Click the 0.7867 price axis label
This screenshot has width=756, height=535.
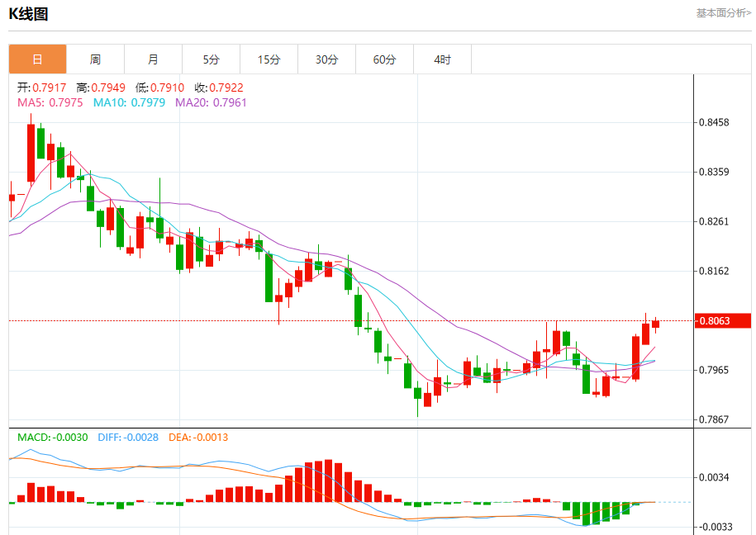[714, 419]
